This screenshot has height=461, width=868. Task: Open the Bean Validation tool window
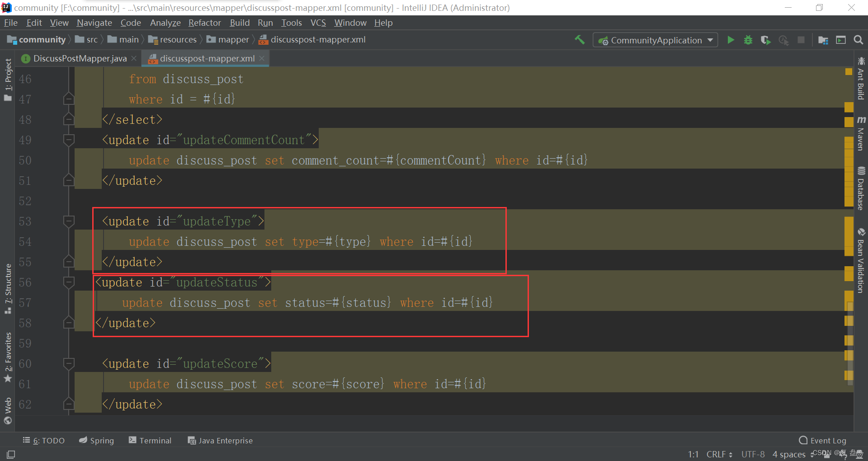[861, 260]
